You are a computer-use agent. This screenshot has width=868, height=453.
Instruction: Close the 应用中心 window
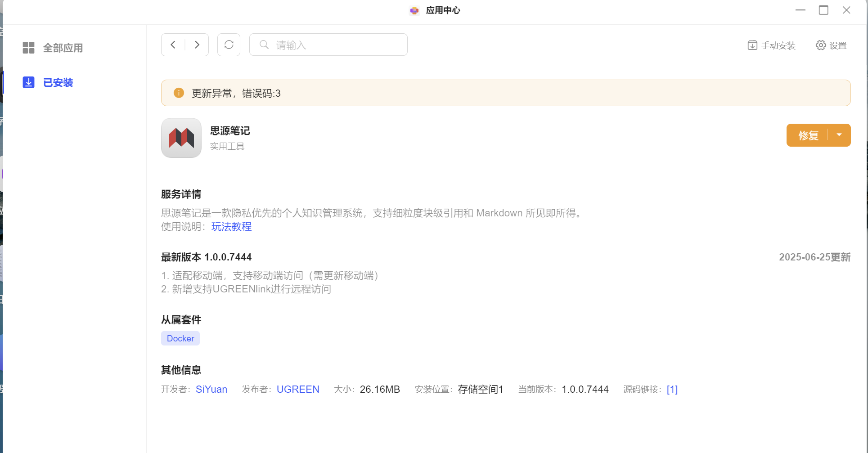[846, 10]
